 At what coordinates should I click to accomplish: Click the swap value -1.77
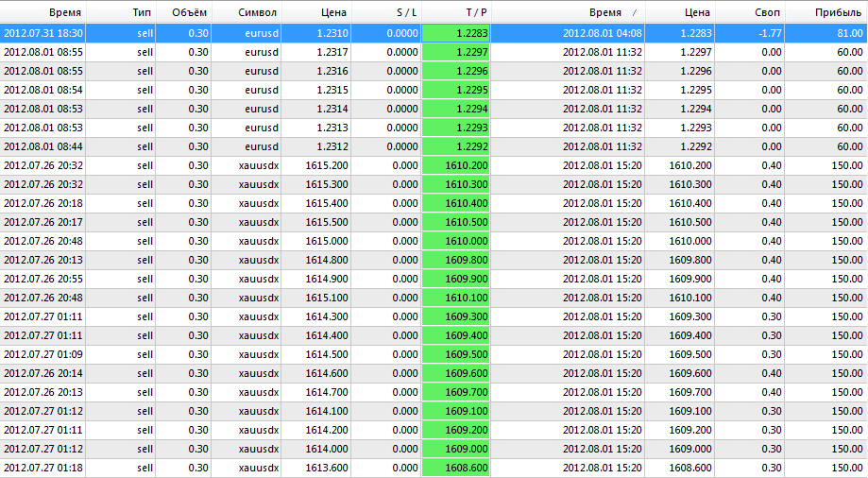[770, 33]
